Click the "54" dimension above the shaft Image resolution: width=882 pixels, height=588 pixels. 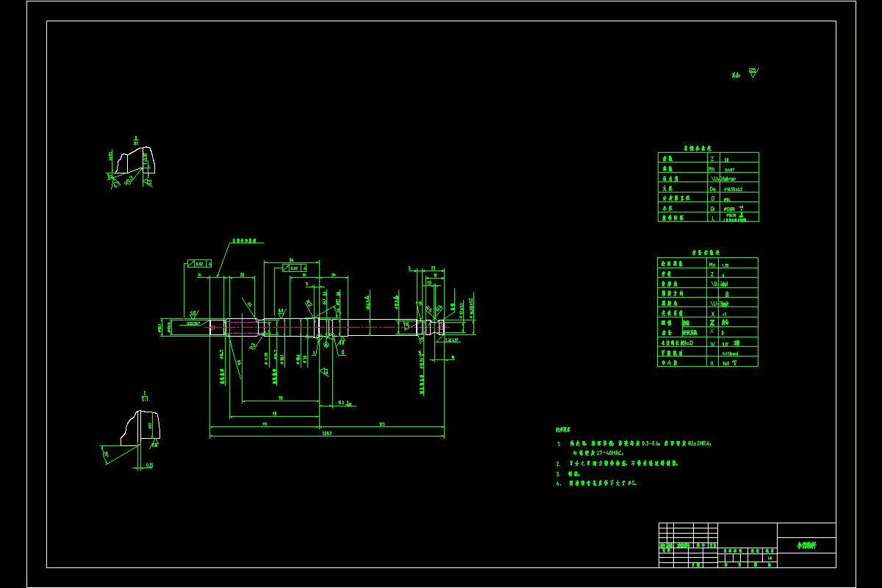coord(291,260)
